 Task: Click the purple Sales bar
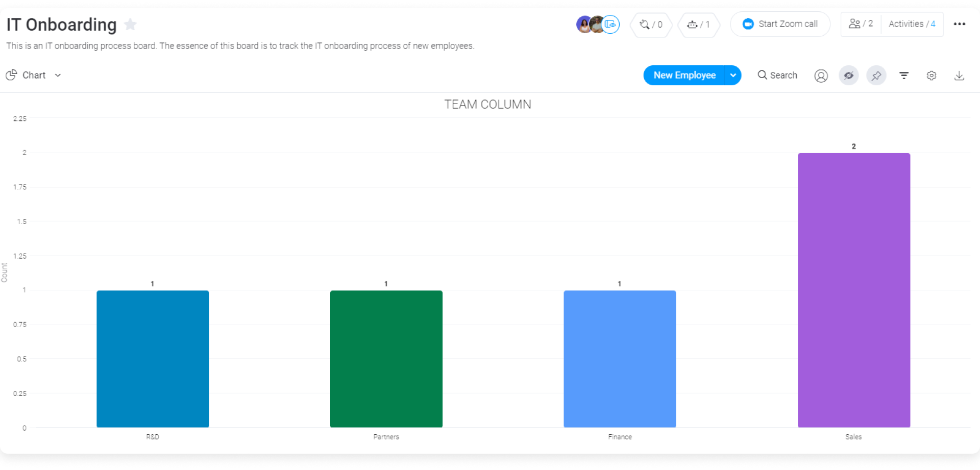pos(853,290)
